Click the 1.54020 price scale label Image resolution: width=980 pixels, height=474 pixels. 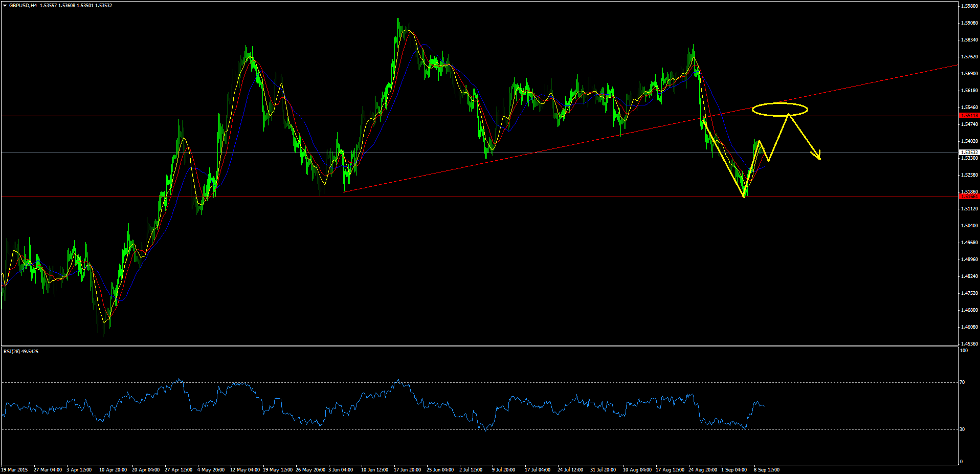pyautogui.click(x=970, y=141)
